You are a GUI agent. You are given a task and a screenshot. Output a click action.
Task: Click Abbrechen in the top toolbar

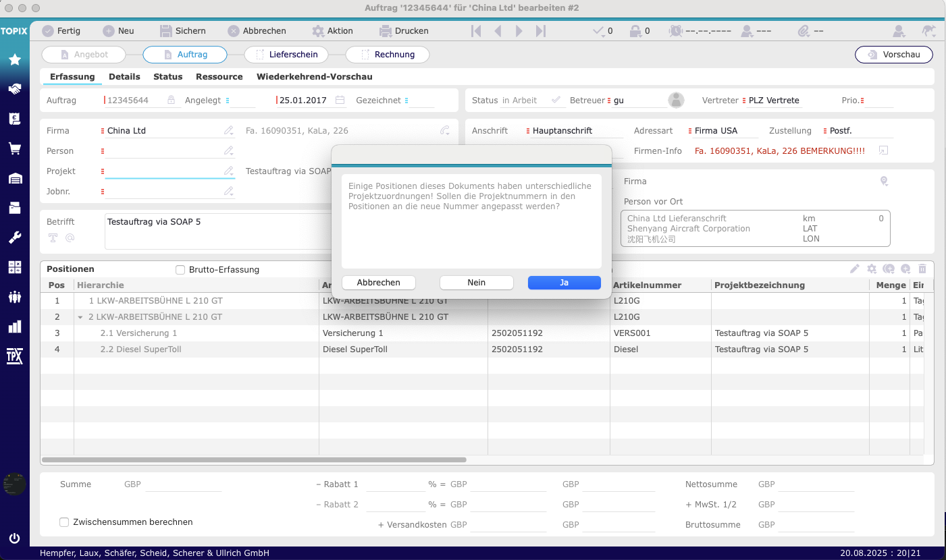pos(257,31)
